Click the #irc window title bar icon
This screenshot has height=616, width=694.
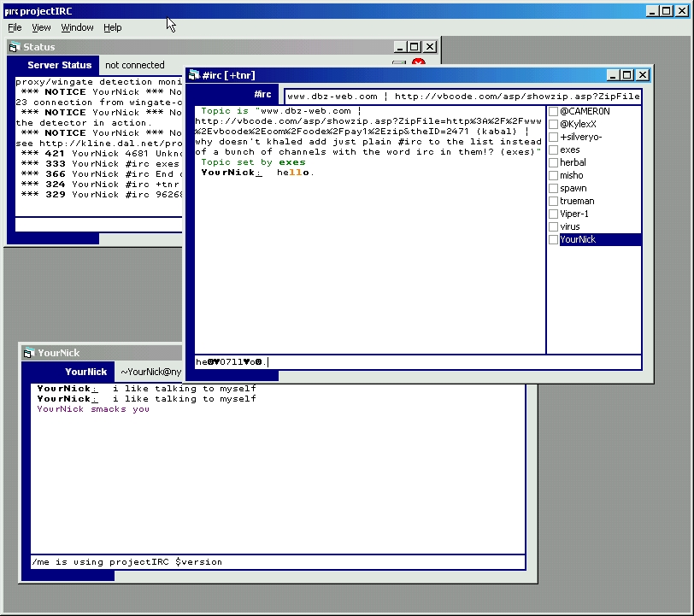point(194,75)
